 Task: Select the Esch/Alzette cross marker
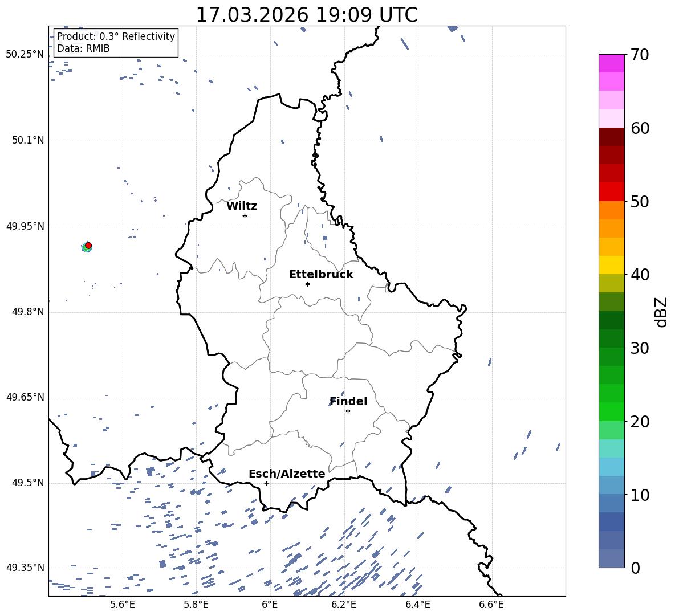coord(266,483)
